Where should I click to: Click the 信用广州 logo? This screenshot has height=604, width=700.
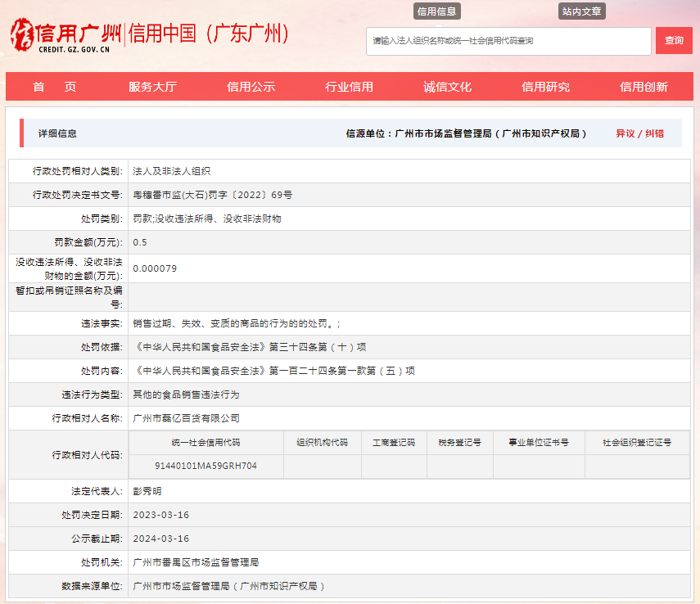pyautogui.click(x=66, y=35)
